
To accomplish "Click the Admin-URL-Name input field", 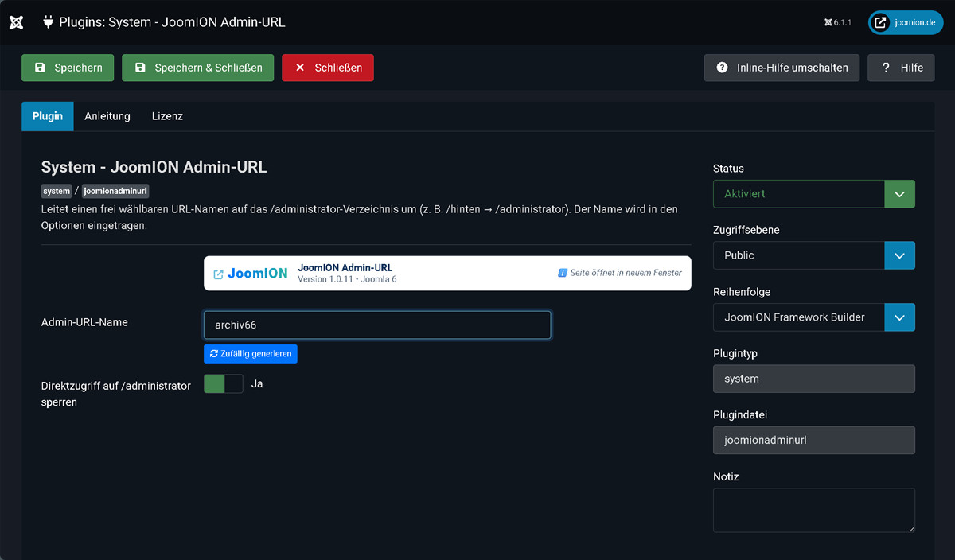I will coord(377,325).
